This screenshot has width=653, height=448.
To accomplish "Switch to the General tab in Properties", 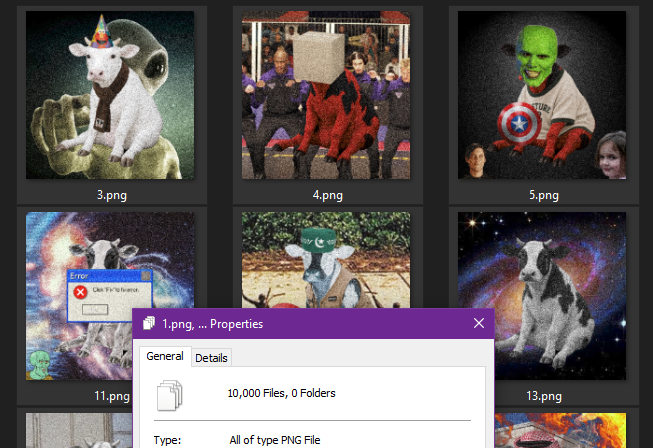I will point(165,356).
